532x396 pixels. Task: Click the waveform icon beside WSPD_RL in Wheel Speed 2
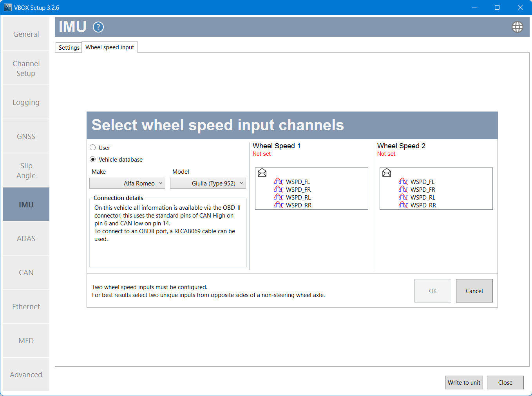coord(403,197)
